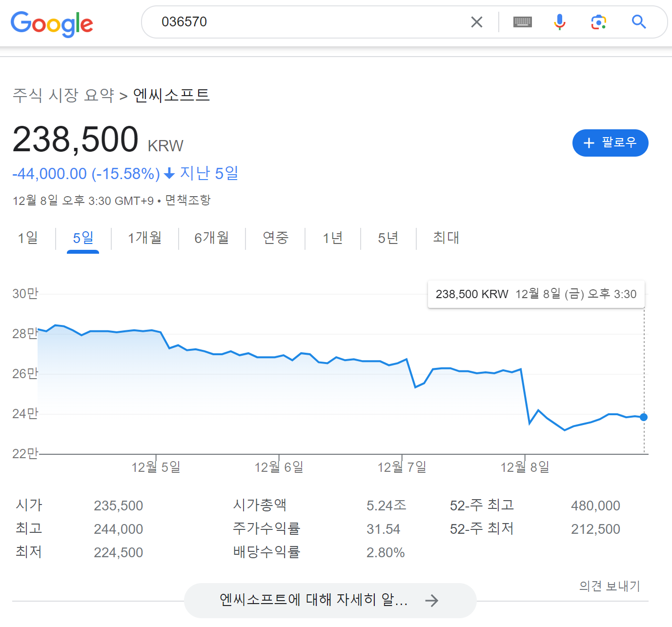
Task: Switch to the 1개월 chart range
Action: [145, 238]
